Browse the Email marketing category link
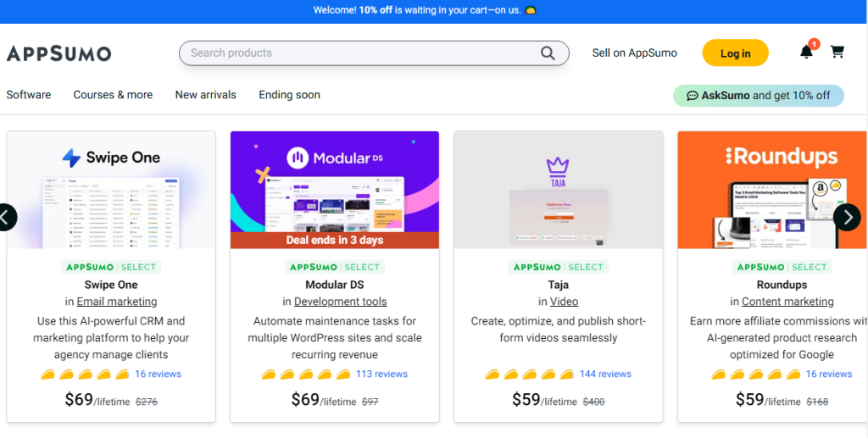The image size is (868, 438). pos(117,302)
